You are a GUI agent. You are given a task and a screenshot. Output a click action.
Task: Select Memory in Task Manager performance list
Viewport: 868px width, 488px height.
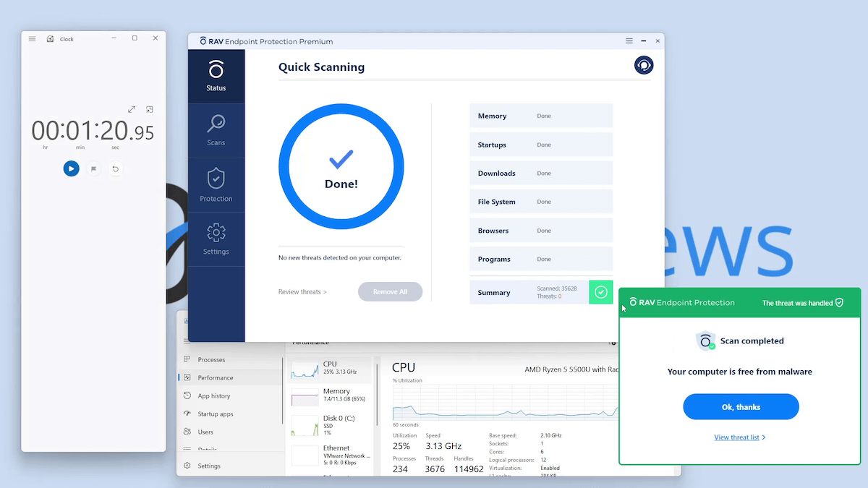[x=330, y=396]
